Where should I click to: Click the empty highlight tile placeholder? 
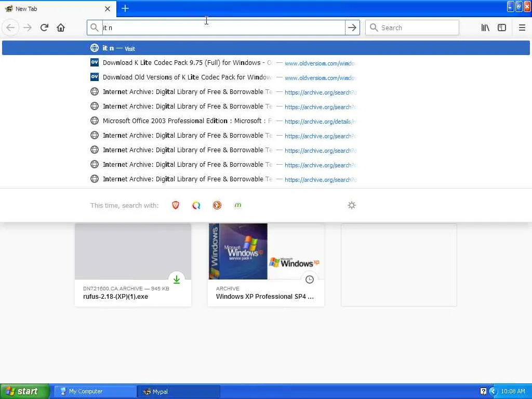click(x=398, y=264)
